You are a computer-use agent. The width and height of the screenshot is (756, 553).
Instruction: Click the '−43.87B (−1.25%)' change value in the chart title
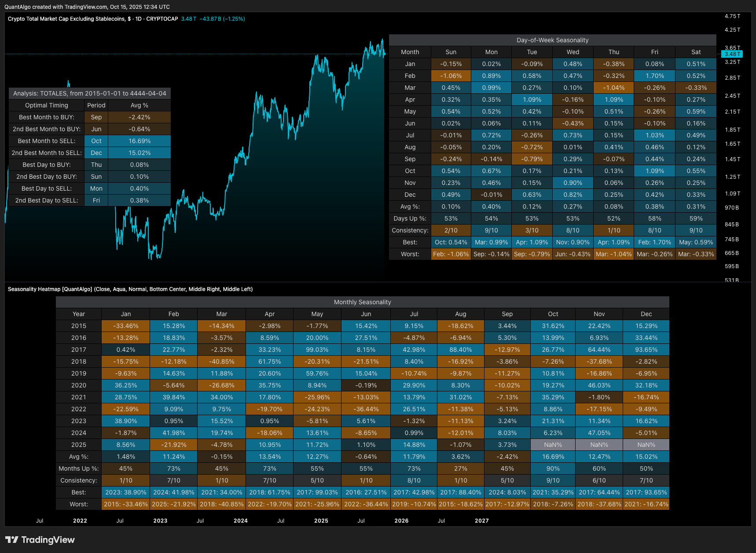point(222,19)
